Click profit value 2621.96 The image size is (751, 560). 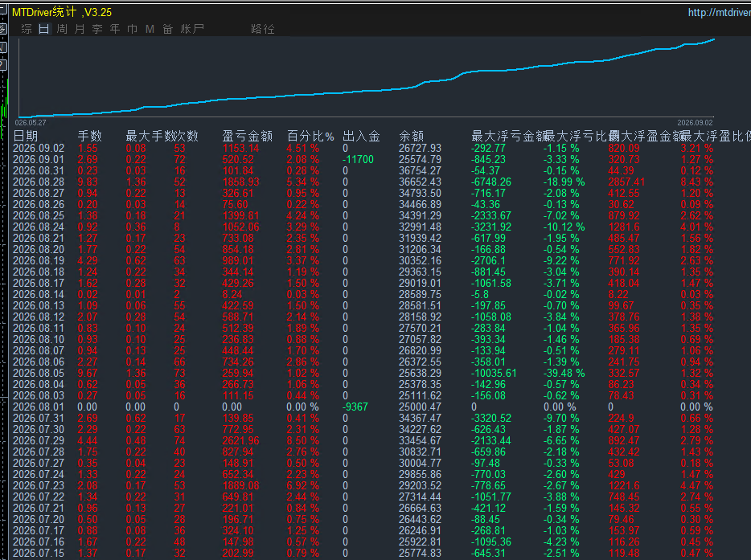click(x=241, y=441)
